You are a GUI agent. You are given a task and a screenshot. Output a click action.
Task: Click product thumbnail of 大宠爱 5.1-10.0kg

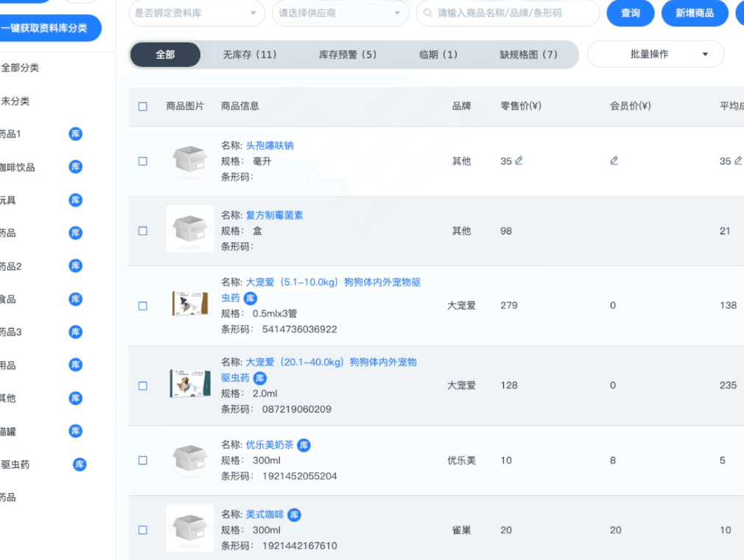click(190, 304)
